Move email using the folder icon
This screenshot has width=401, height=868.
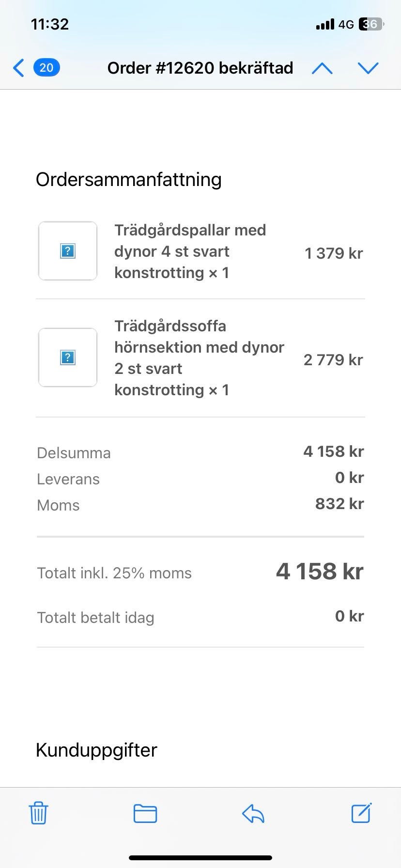click(145, 813)
